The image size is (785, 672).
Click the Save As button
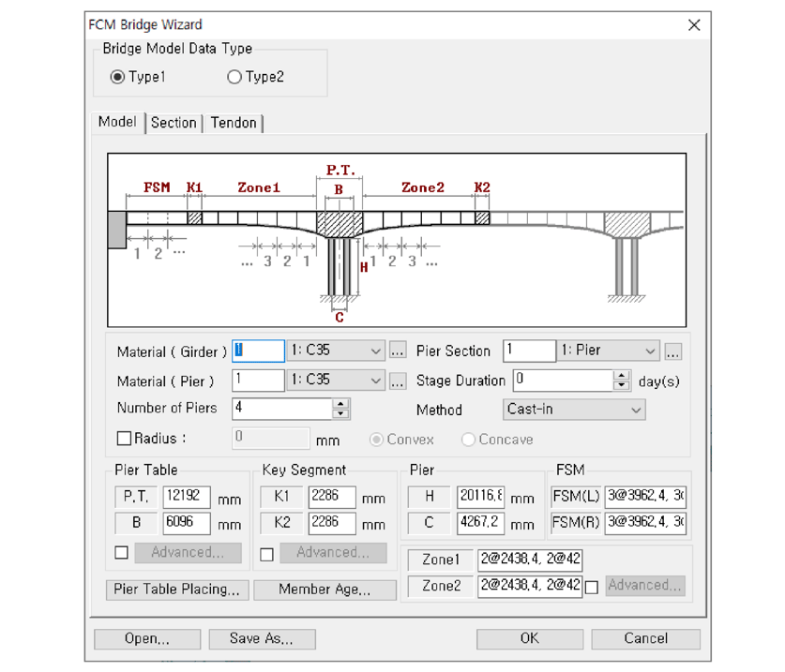tap(262, 638)
